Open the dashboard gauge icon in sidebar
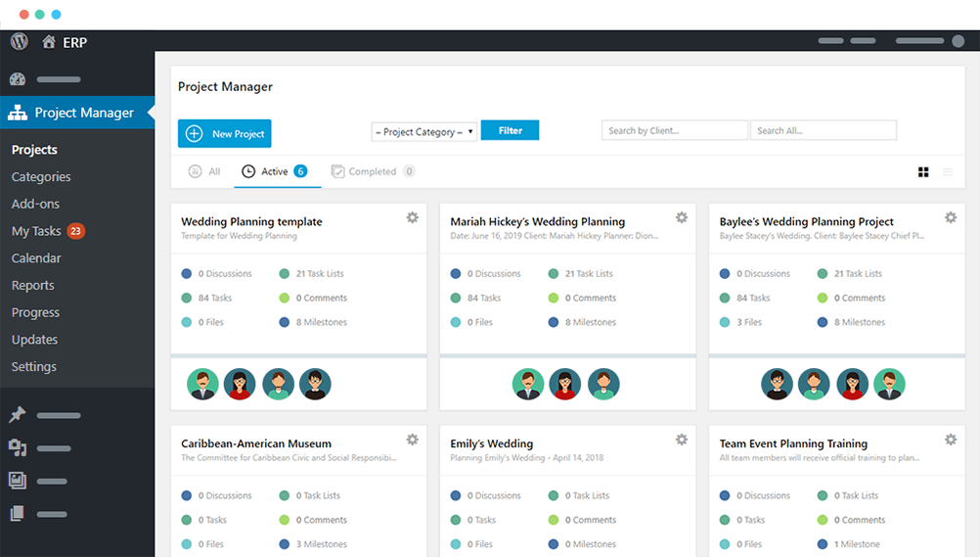980x557 pixels. [x=18, y=79]
